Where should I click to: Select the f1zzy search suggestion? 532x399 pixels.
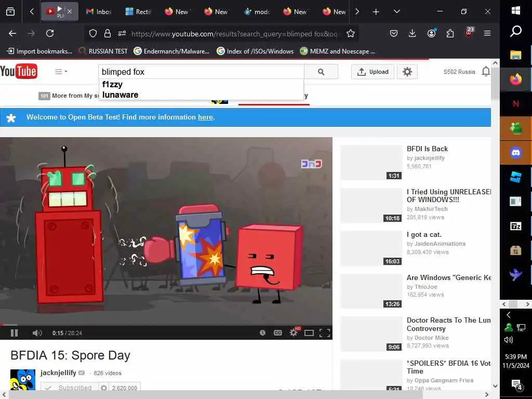[x=112, y=84]
